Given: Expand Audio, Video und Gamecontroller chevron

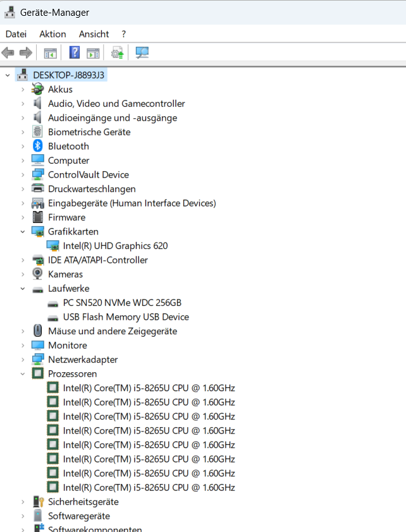Looking at the screenshot, I should coord(23,104).
